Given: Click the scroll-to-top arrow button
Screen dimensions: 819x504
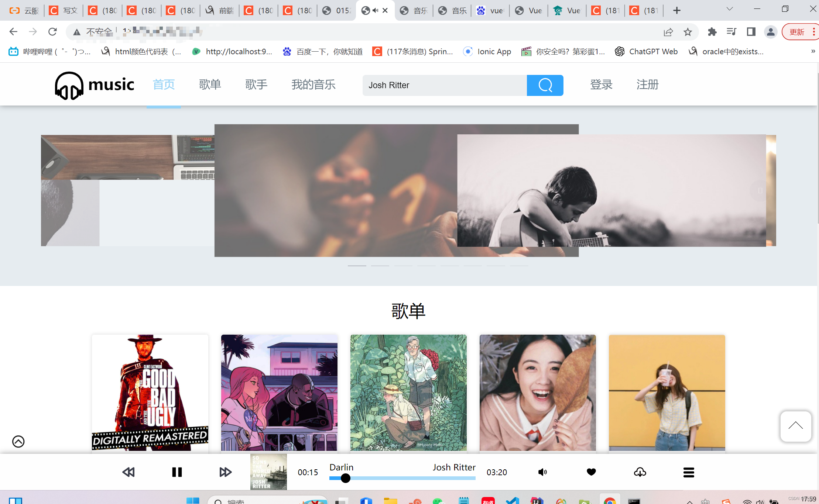Looking at the screenshot, I should coord(795,426).
